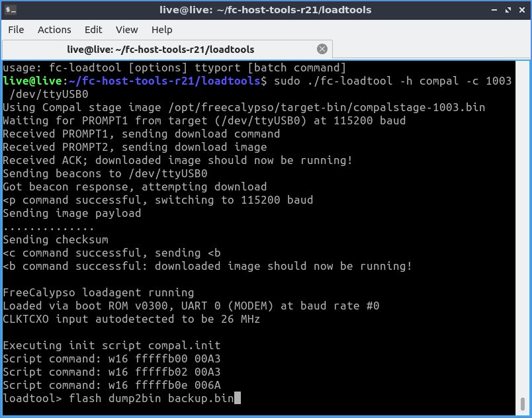
Task: Click the terminal icon in title bar
Action: (11, 10)
